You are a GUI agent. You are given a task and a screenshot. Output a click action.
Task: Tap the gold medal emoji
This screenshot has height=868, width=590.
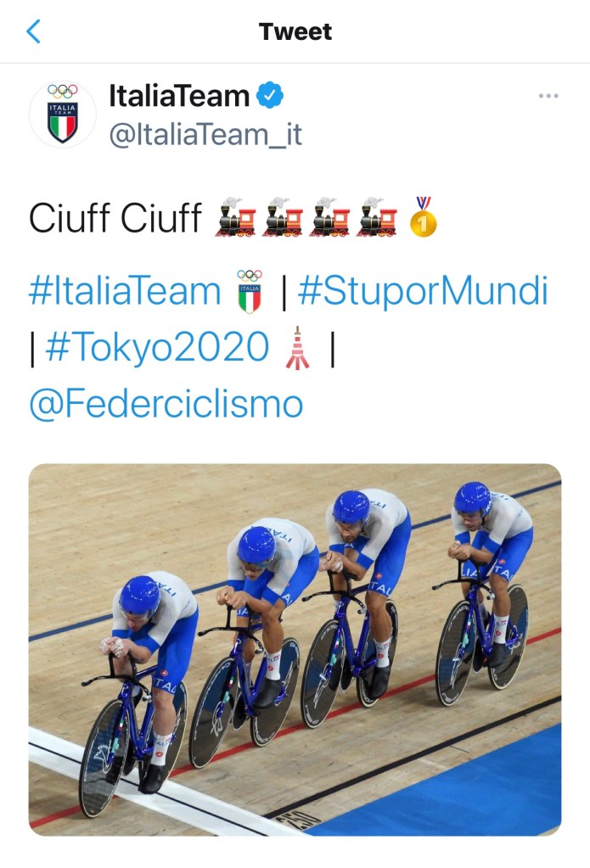(x=423, y=217)
